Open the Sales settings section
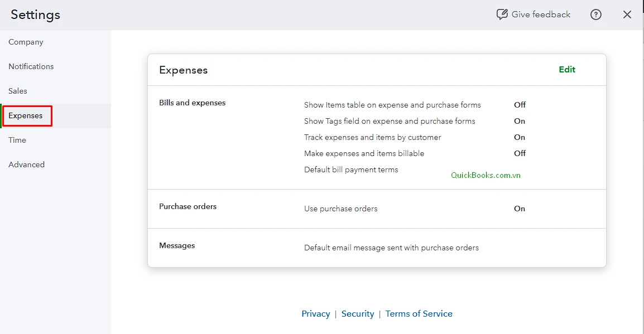This screenshot has width=644, height=334. [17, 91]
